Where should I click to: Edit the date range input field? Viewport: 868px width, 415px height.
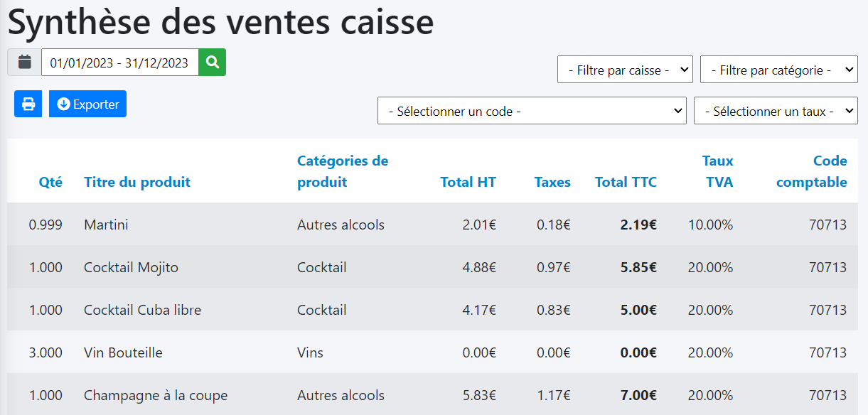click(x=119, y=63)
